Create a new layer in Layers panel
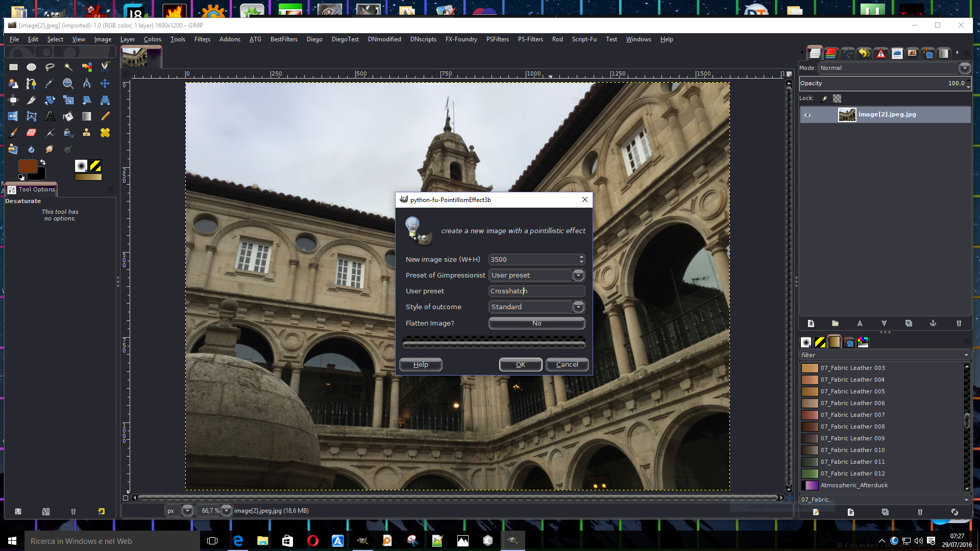Screen dimensions: 980x551 point(811,323)
